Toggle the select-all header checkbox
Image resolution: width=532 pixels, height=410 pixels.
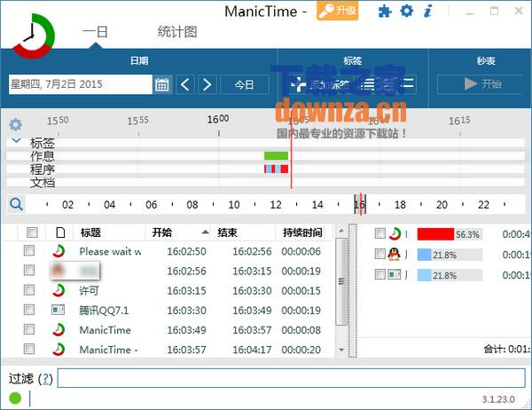click(32, 233)
